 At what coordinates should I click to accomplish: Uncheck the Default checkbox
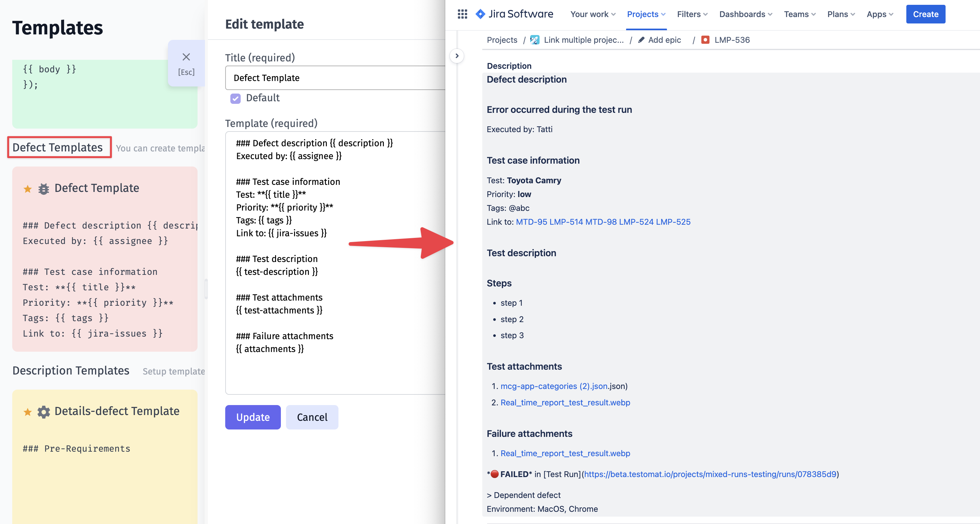(x=235, y=98)
